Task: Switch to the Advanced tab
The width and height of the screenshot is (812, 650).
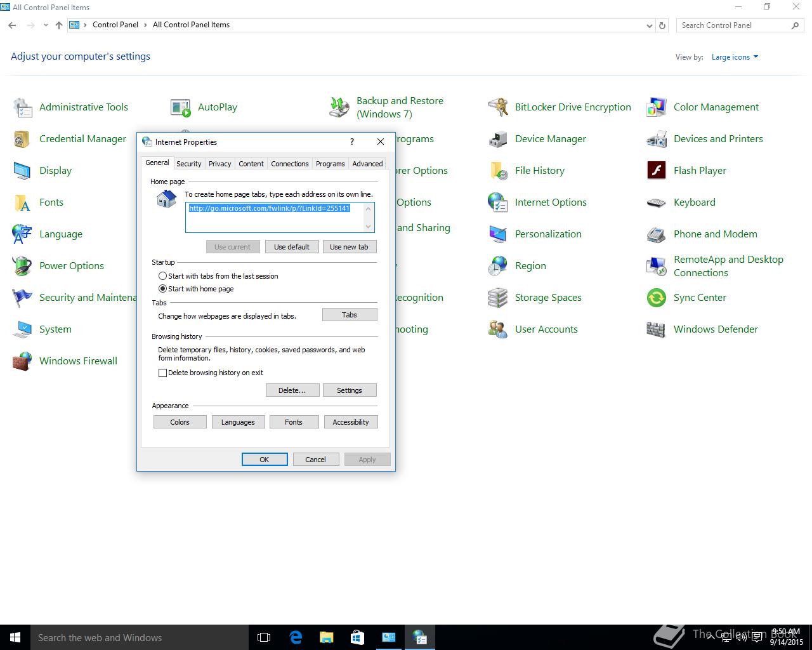Action: tap(367, 164)
